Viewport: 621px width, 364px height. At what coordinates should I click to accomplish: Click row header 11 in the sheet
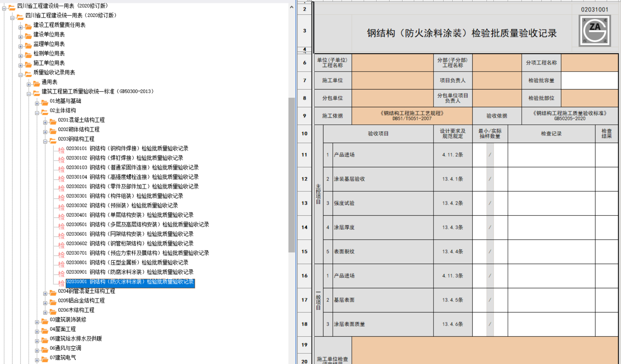click(304, 155)
